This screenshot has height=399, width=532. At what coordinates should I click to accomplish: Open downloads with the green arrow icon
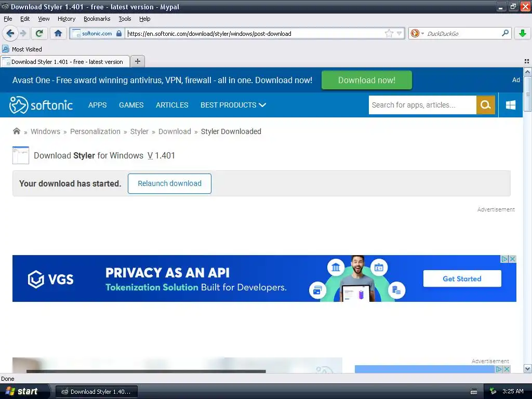coord(523,33)
